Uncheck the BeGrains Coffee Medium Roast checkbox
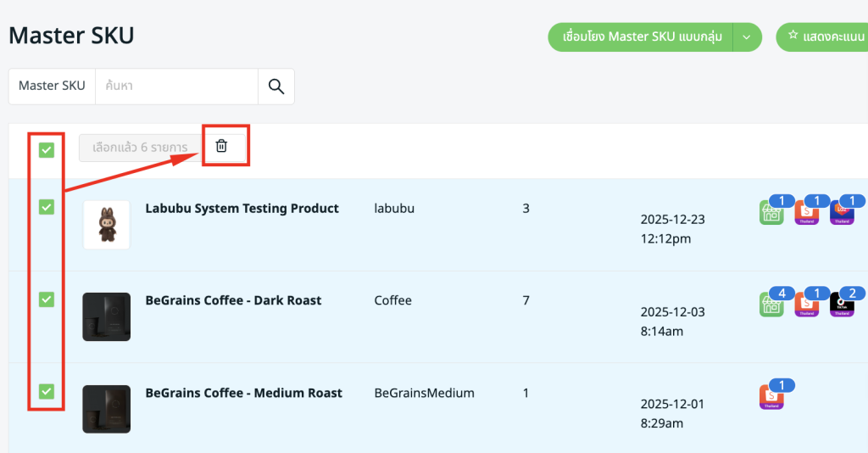The width and height of the screenshot is (868, 453). click(47, 391)
